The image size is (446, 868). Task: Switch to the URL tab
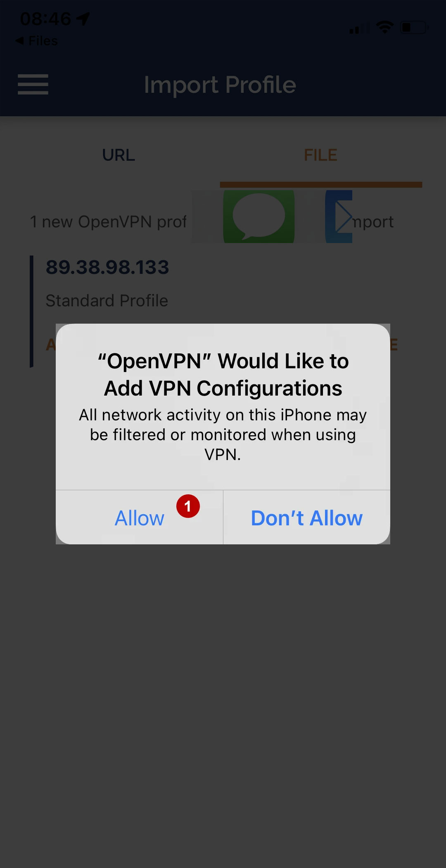click(119, 155)
